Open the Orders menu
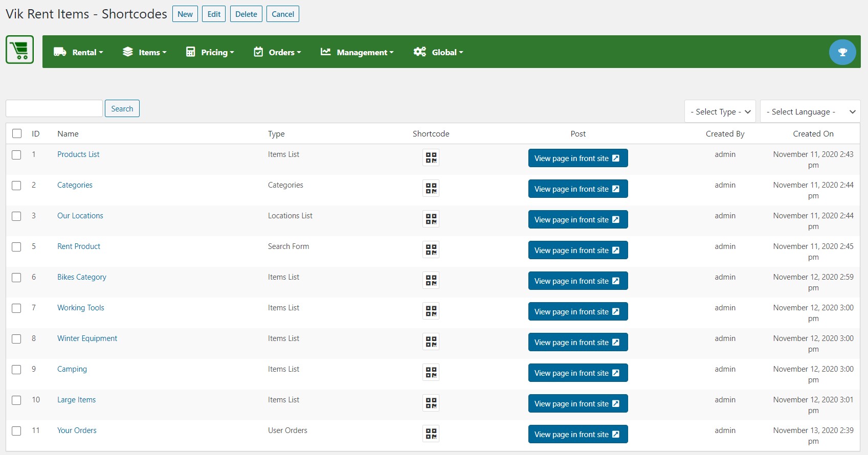The width and height of the screenshot is (868, 455). coord(277,52)
